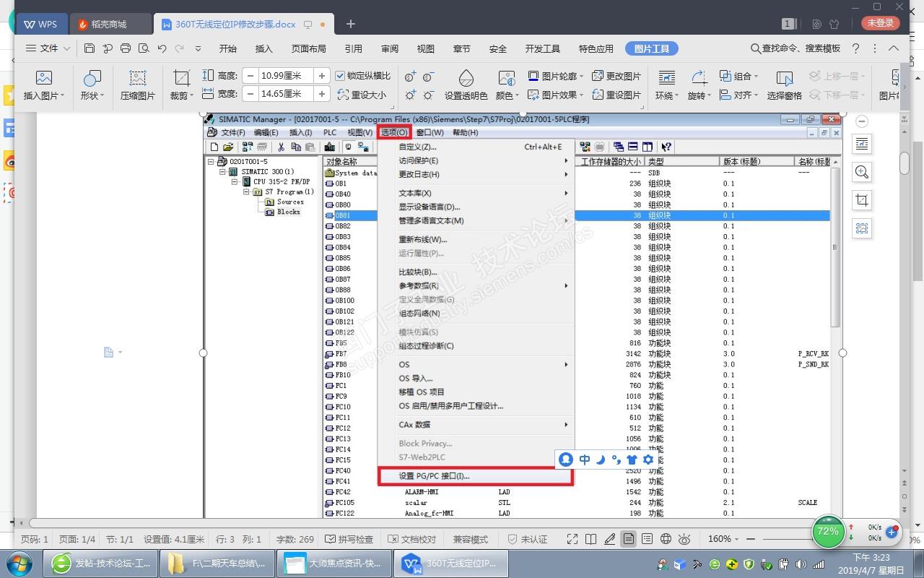
Task: Select the outline view button in status bar
Action: click(x=647, y=539)
